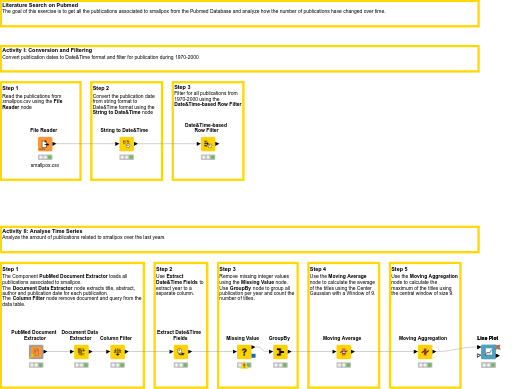
Task: Click the Activity II: Analyse Time Series heading
Action: pos(42,231)
